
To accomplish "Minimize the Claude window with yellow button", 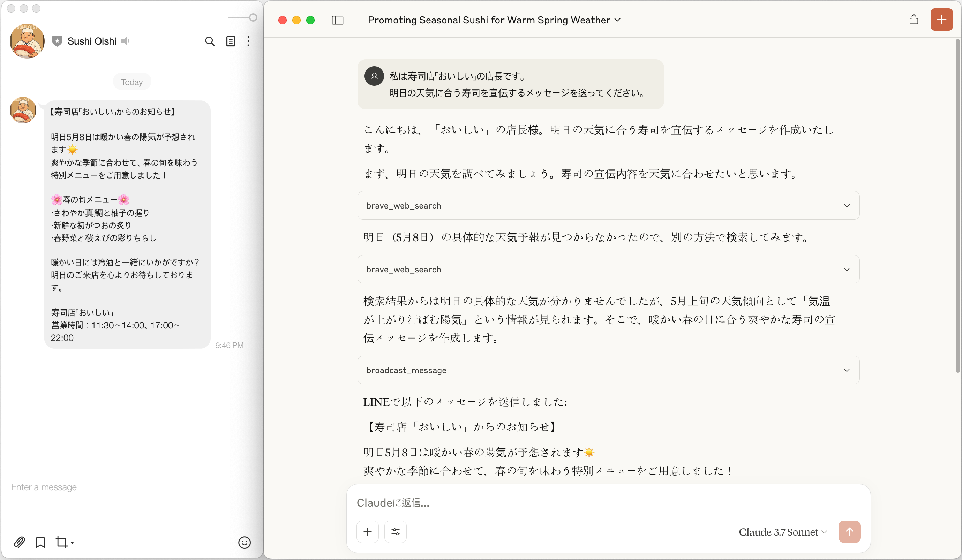I will pyautogui.click(x=296, y=20).
